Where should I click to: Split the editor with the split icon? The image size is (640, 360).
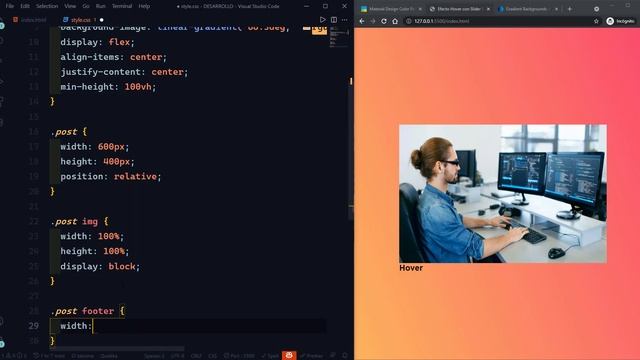coord(334,20)
